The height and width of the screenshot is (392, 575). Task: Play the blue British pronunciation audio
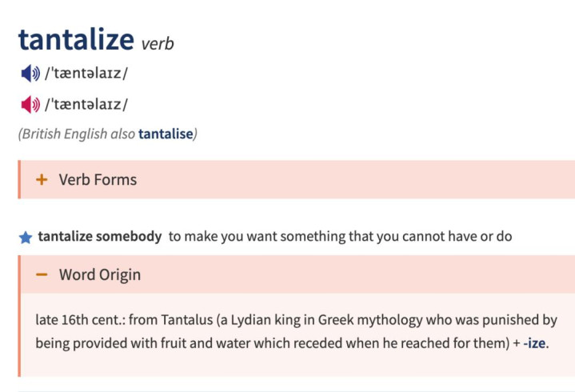click(30, 74)
